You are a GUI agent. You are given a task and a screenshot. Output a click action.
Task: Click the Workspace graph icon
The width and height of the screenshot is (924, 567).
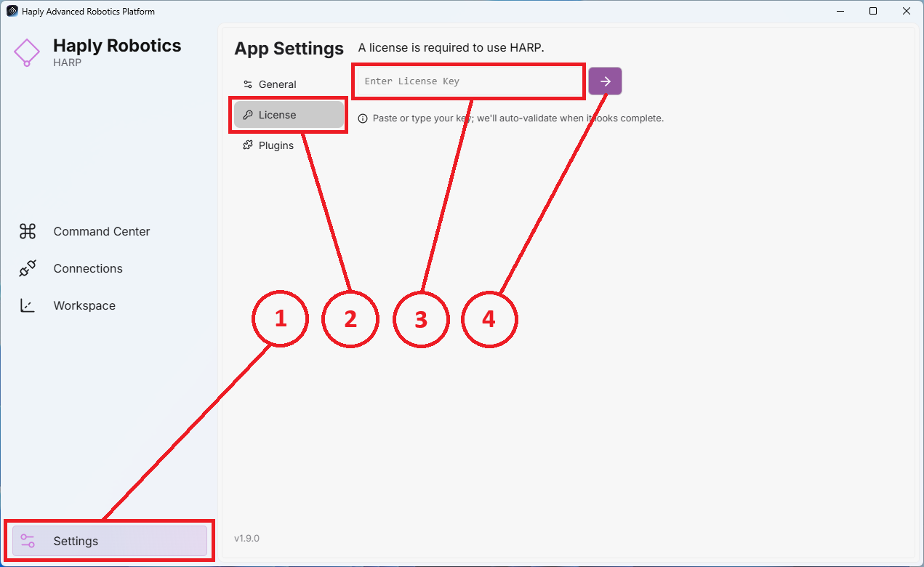point(28,306)
